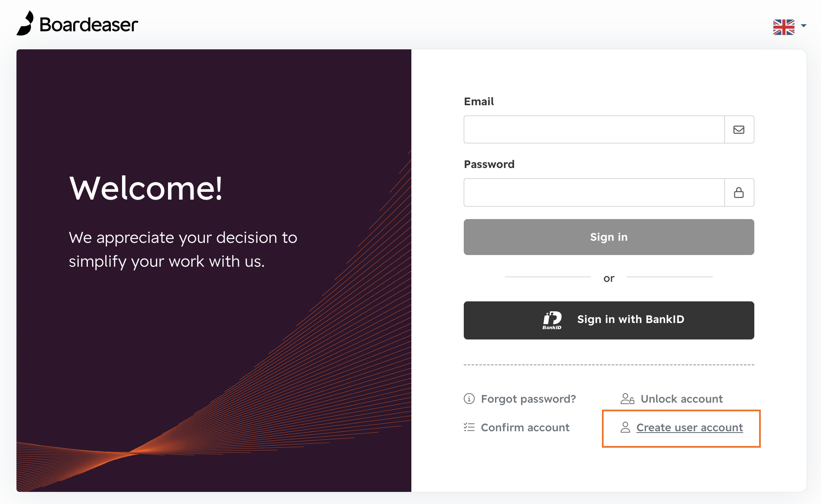
Task: Click the Boardeaser brand name text
Action: coord(89,25)
